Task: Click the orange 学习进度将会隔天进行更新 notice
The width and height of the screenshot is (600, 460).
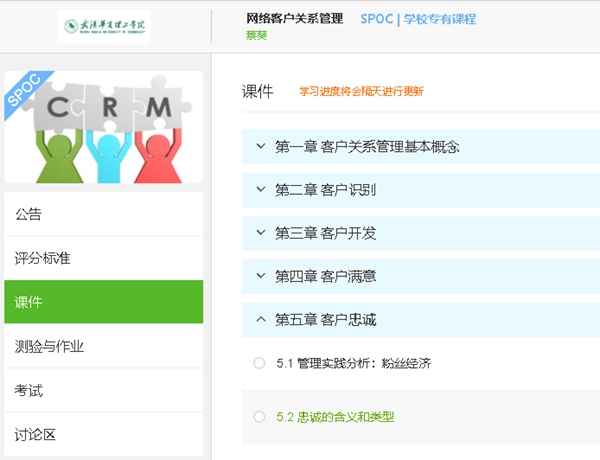Action: point(361,91)
